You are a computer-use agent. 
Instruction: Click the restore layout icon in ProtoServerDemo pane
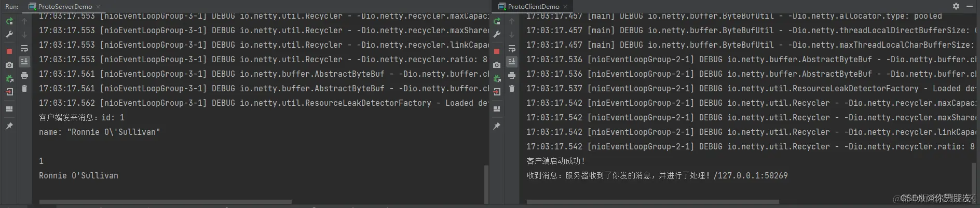coord(9,109)
